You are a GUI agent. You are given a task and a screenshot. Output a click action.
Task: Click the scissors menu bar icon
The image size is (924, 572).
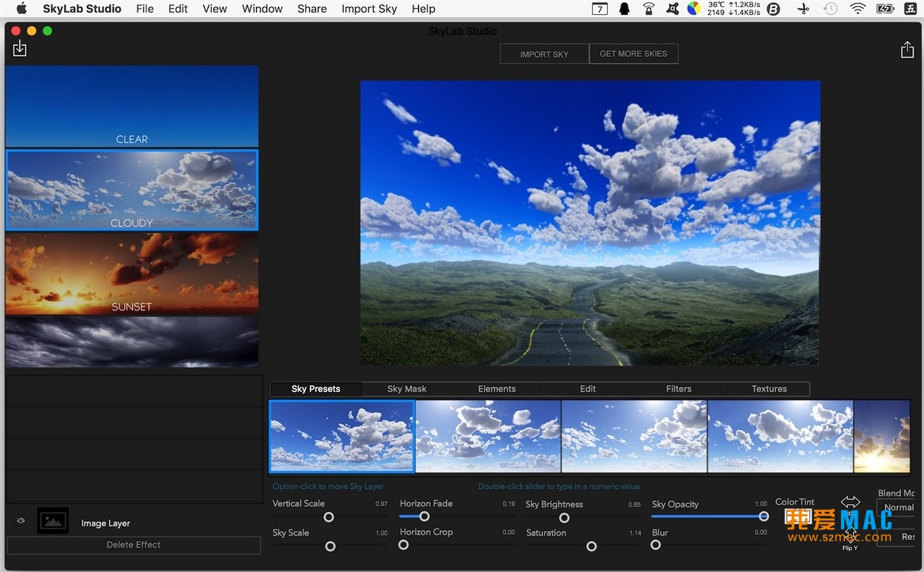tap(802, 8)
